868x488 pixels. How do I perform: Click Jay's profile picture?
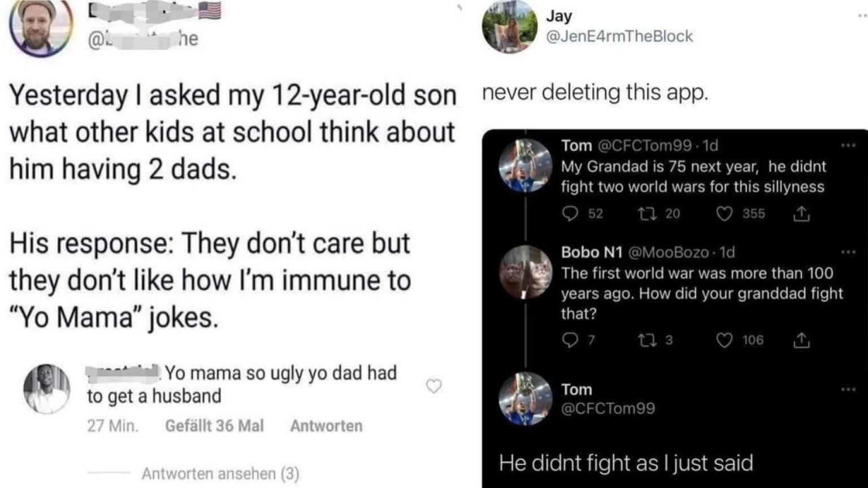[509, 27]
